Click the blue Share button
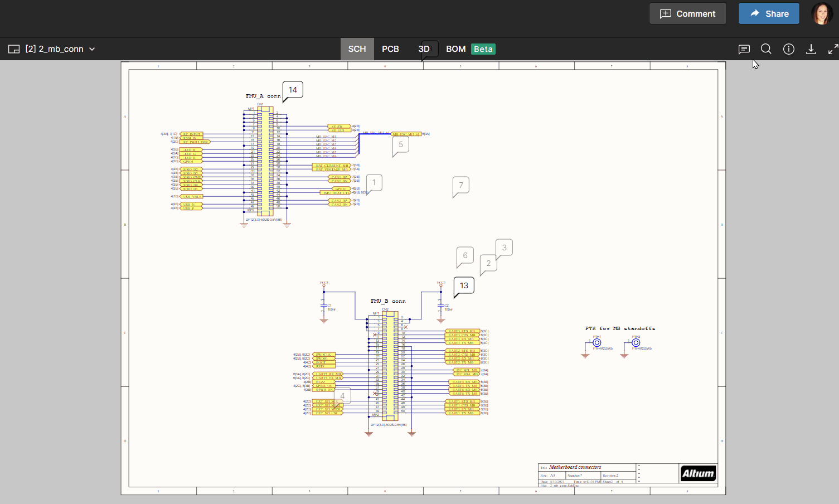839x504 pixels. (769, 13)
